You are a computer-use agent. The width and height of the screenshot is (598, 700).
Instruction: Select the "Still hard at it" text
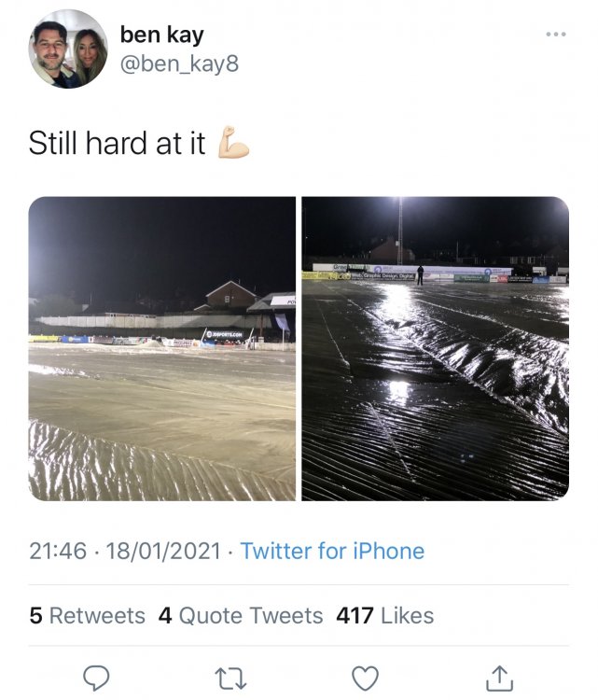[x=118, y=144]
